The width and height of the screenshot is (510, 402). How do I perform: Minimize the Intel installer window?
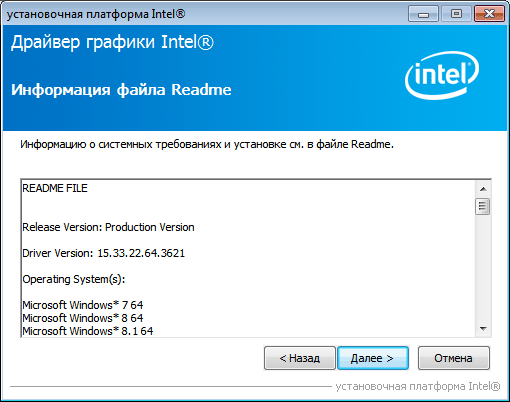click(423, 14)
